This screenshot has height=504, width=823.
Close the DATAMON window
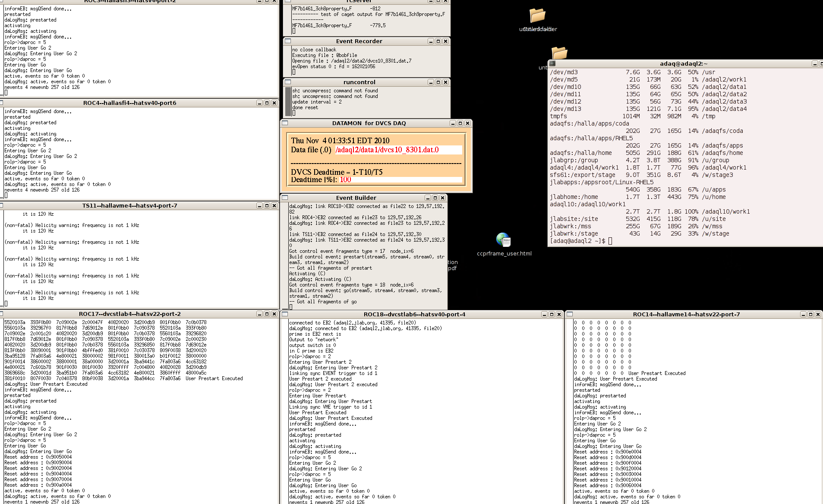click(467, 123)
